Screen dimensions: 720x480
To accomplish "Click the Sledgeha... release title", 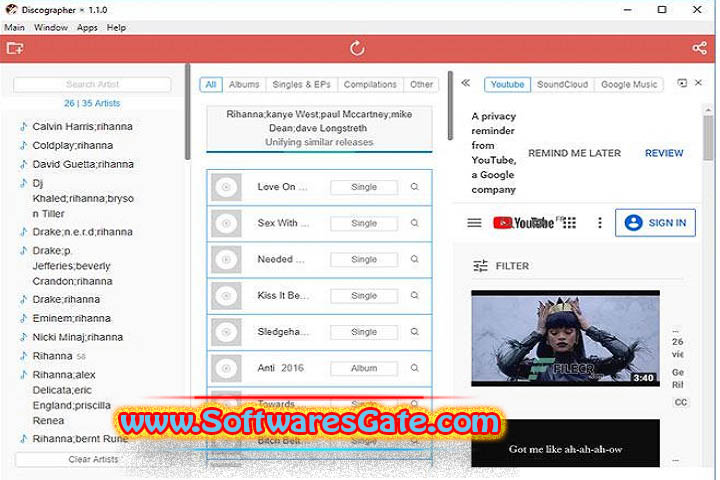I will click(x=283, y=332).
